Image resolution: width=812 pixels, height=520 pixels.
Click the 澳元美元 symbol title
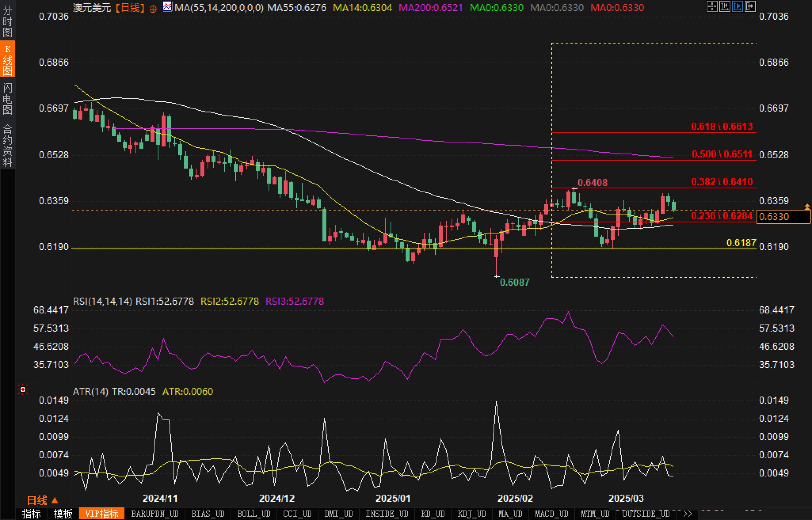pos(92,8)
